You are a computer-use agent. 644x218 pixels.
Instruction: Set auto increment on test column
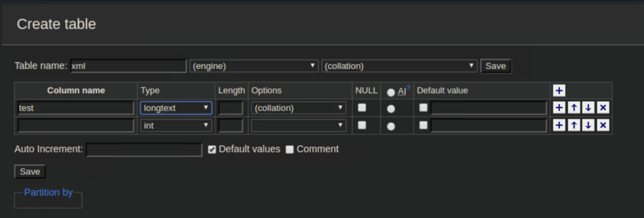pyautogui.click(x=391, y=109)
